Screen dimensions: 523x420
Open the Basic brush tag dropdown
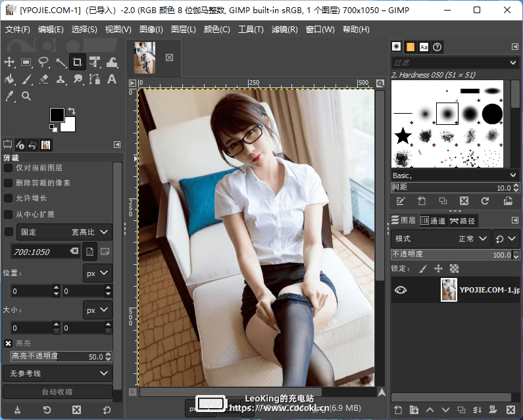[x=513, y=175]
